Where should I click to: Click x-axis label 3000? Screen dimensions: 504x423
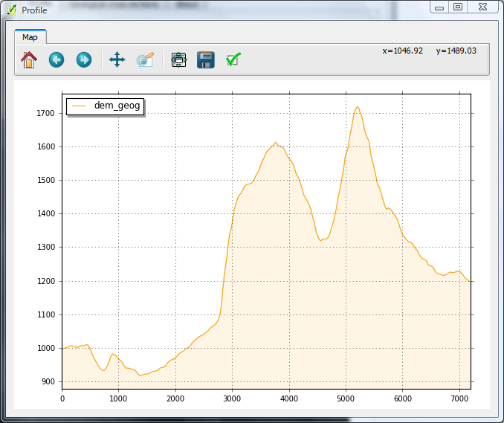(x=232, y=398)
